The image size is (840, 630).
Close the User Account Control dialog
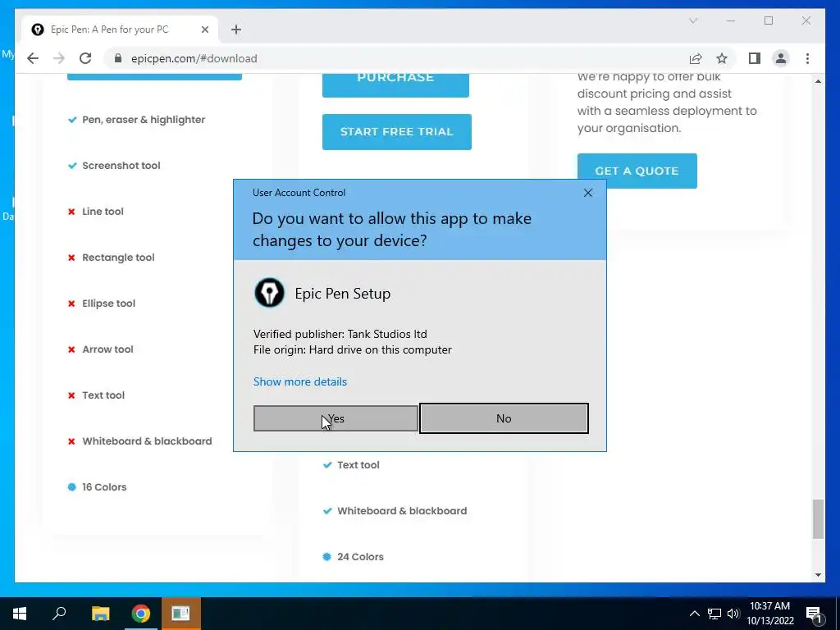click(x=587, y=193)
